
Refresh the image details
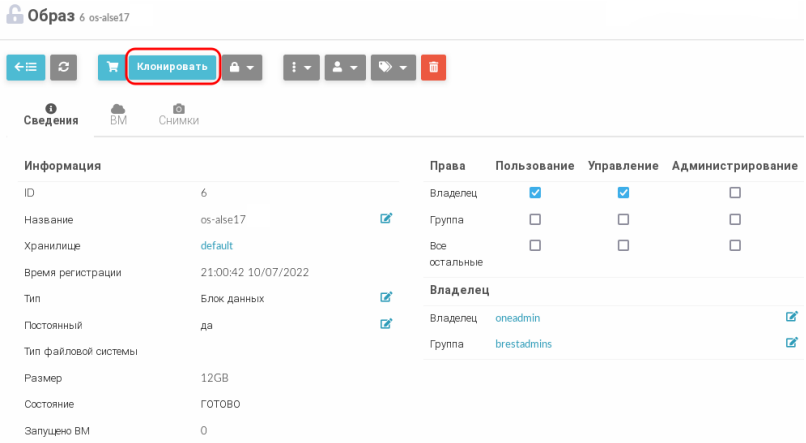(x=64, y=67)
